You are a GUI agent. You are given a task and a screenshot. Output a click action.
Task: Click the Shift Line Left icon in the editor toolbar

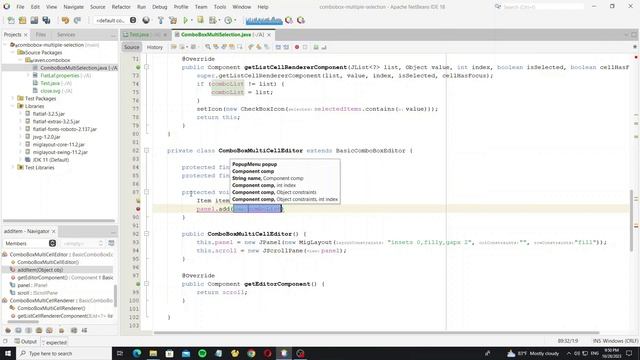pos(278,47)
